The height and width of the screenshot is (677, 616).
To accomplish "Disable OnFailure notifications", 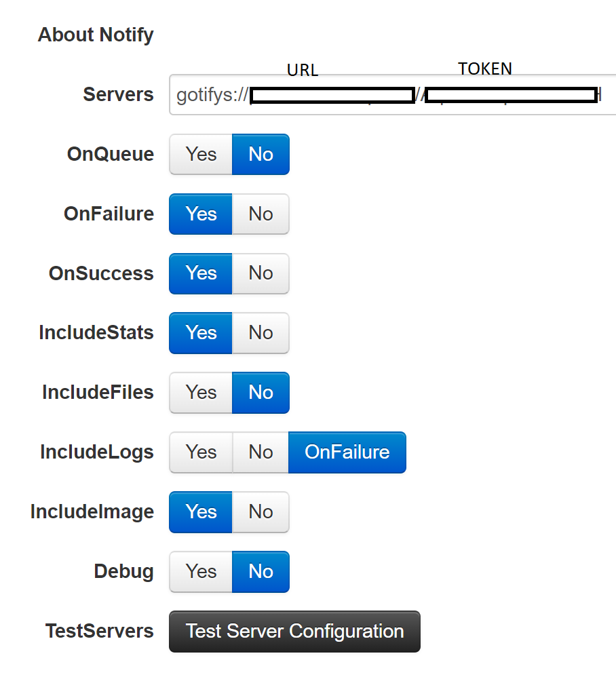I will coord(261,214).
